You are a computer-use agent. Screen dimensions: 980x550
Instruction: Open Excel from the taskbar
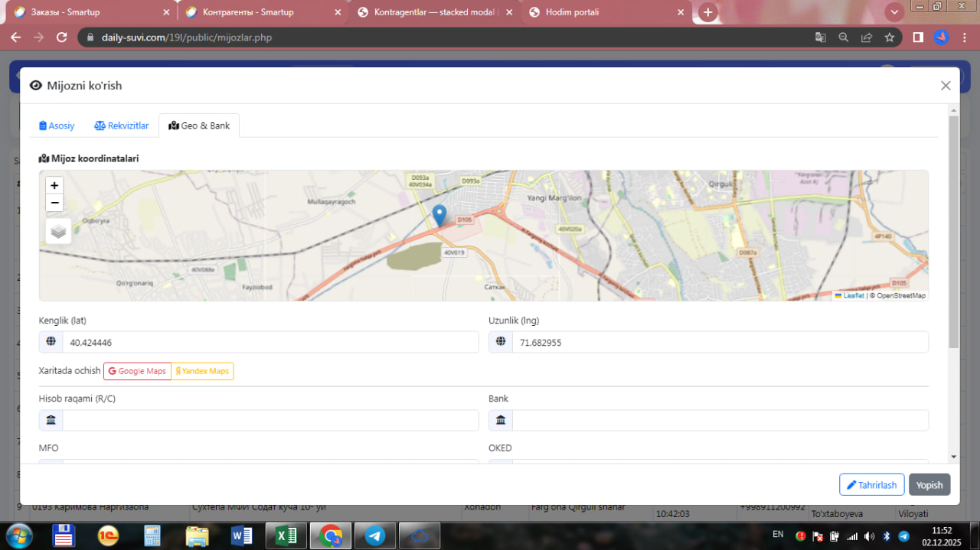click(287, 535)
